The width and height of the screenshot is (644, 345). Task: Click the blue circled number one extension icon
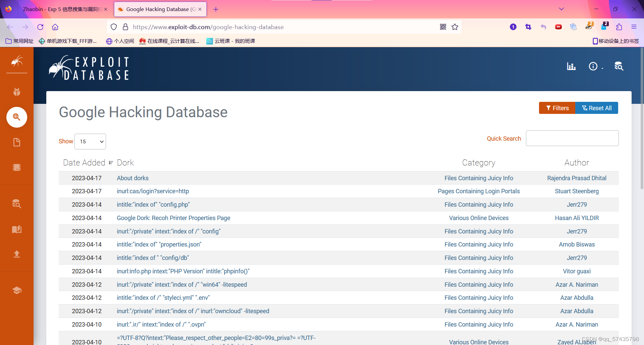[513, 27]
